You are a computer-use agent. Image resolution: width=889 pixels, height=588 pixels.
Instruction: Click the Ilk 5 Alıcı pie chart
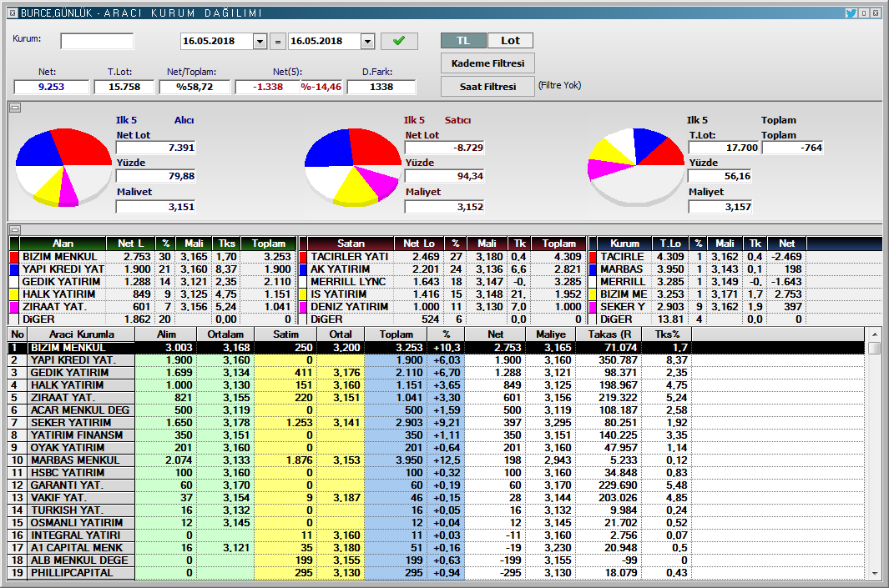pos(63,168)
